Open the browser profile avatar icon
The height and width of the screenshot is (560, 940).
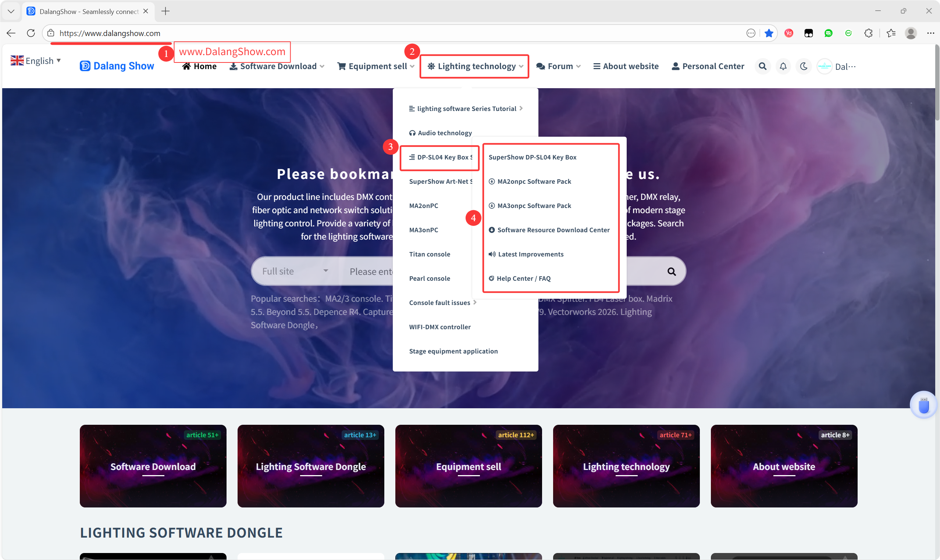(911, 33)
